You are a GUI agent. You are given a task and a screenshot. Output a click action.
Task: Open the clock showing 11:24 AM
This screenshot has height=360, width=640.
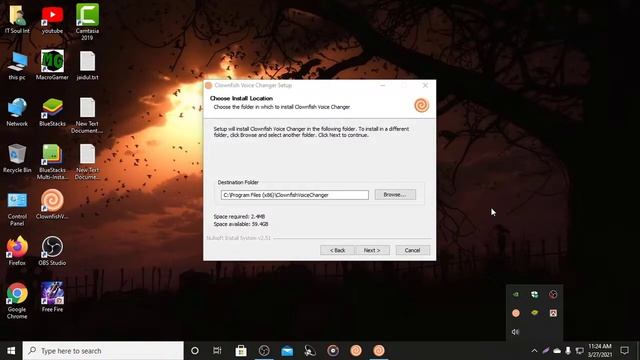[x=600, y=351]
